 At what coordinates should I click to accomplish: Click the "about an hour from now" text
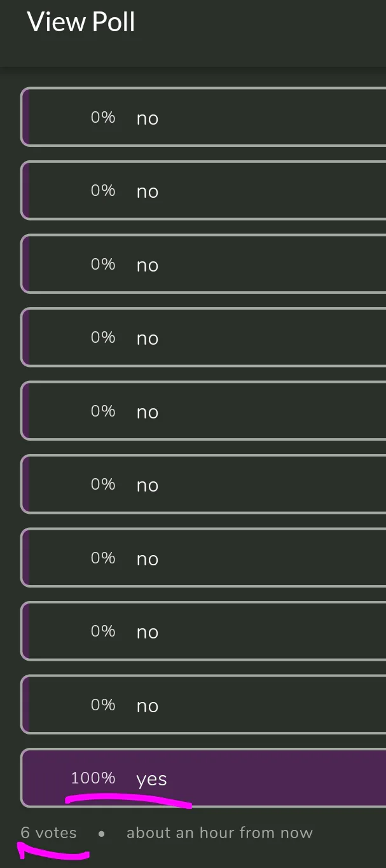coord(219,833)
